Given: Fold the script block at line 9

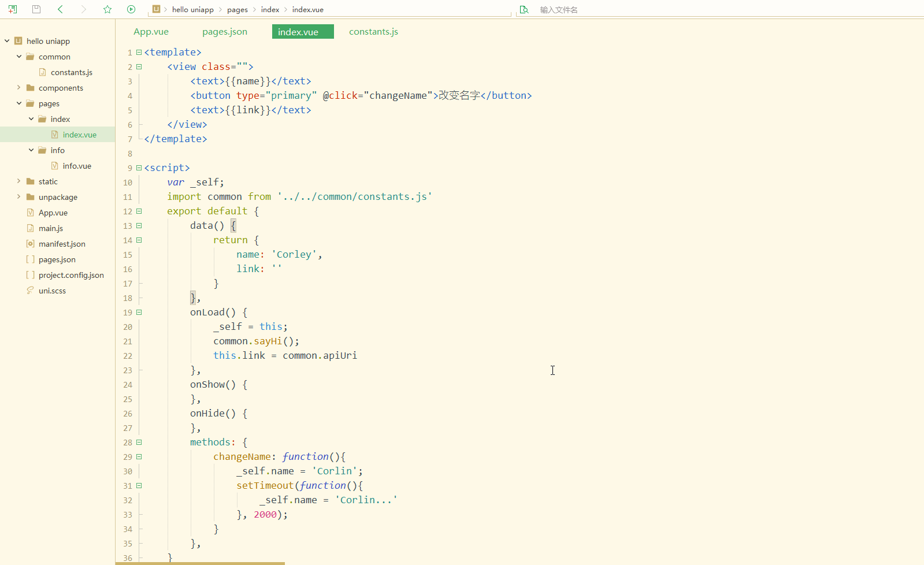Looking at the screenshot, I should coord(139,168).
